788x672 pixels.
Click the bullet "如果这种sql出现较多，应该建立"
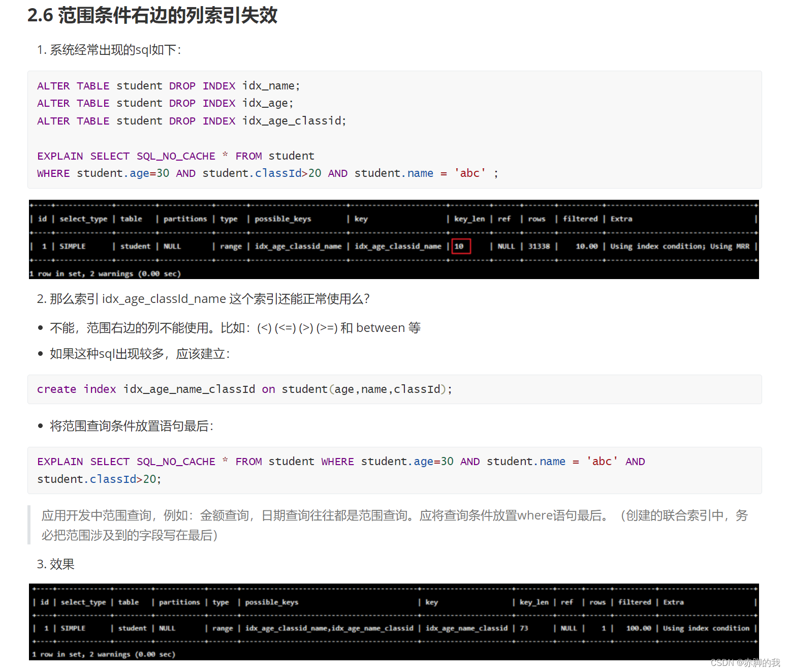coord(140,354)
